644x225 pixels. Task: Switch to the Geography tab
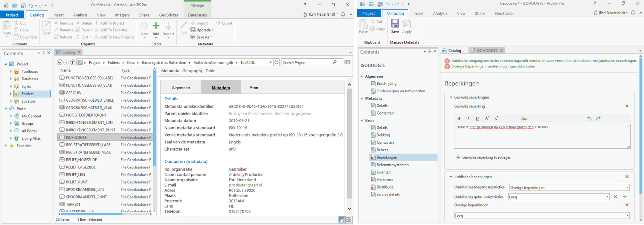pyautogui.click(x=192, y=71)
